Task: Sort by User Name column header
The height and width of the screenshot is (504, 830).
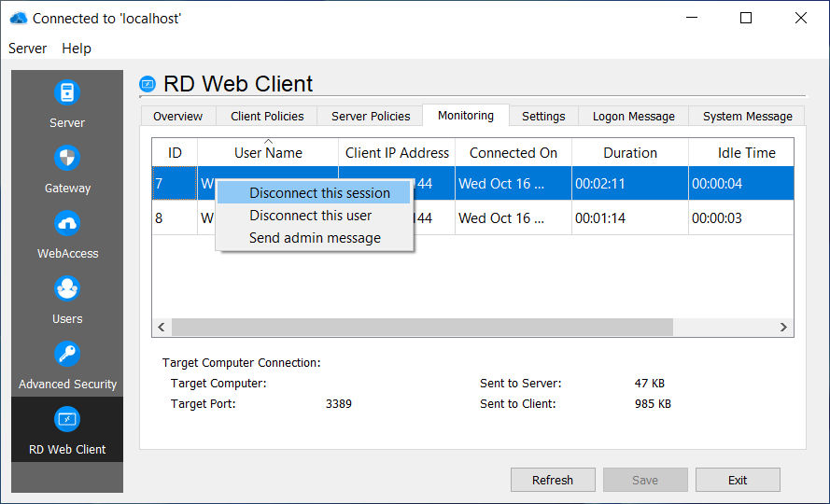Action: pos(268,152)
